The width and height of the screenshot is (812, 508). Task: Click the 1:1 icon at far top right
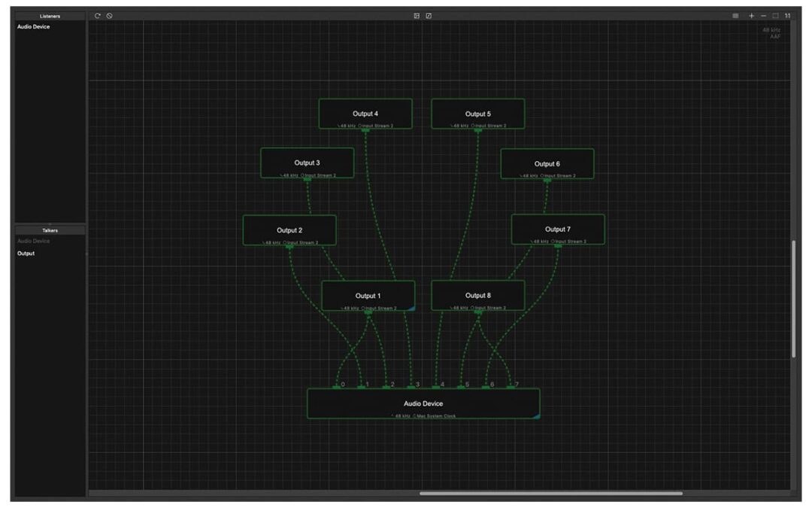pos(787,16)
